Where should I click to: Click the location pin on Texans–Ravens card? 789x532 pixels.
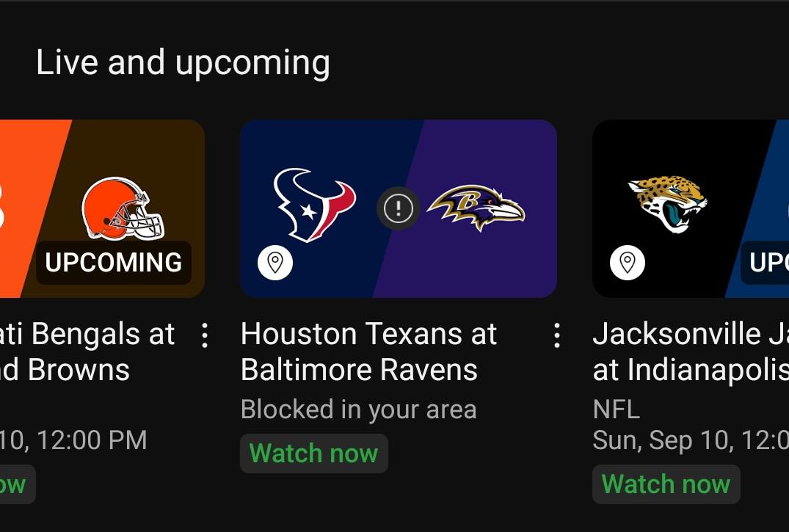tap(275, 262)
